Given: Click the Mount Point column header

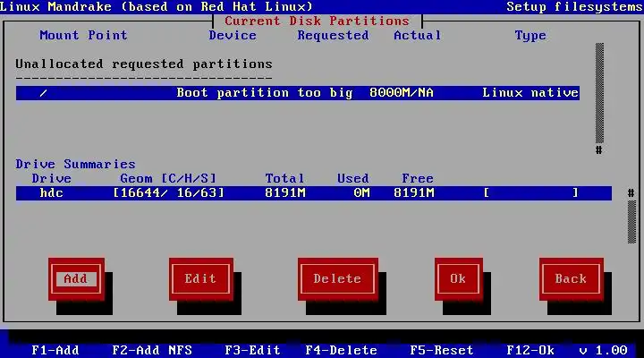Looking at the screenshot, I should tap(84, 35).
